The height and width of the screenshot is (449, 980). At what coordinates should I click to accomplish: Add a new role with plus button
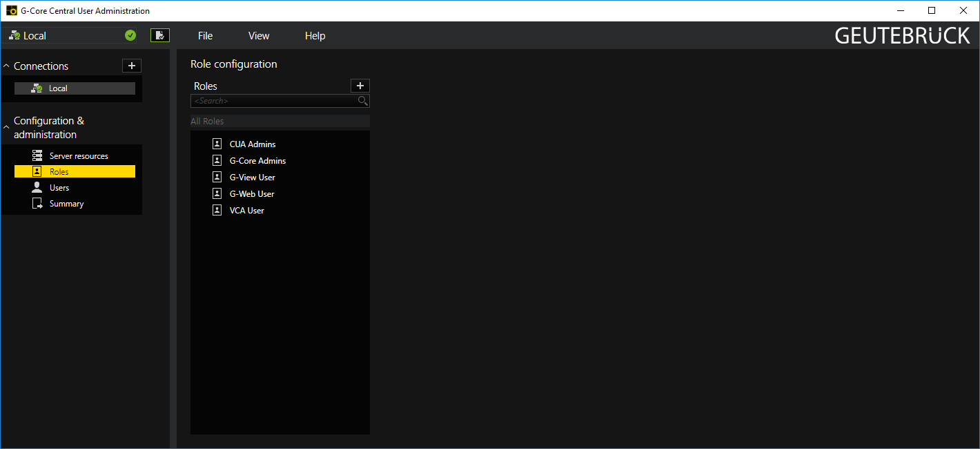360,86
